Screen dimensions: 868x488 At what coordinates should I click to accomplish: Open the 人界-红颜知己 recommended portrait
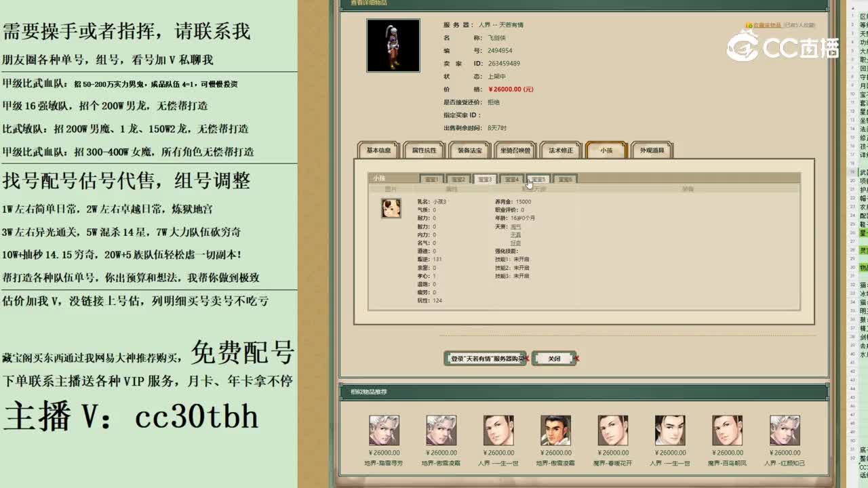(785, 430)
